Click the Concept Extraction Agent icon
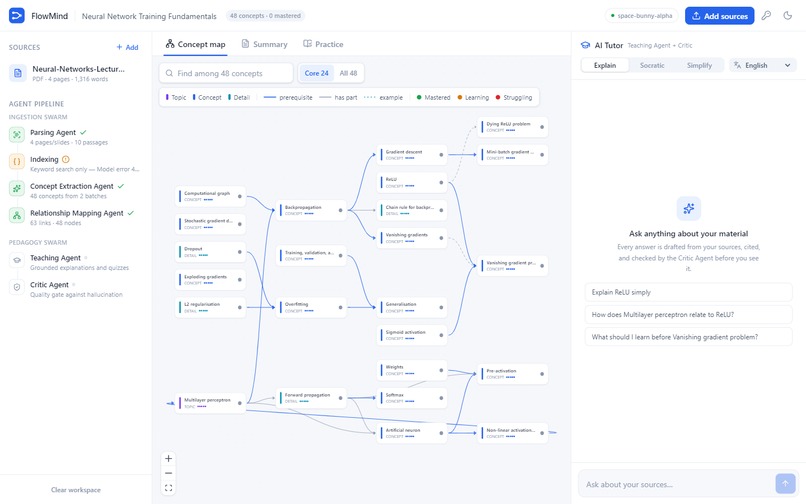The width and height of the screenshot is (806, 504). (17, 188)
